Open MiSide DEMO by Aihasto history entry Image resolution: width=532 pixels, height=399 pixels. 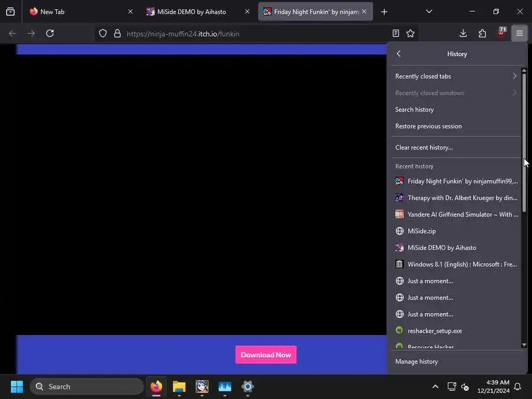pos(456,248)
